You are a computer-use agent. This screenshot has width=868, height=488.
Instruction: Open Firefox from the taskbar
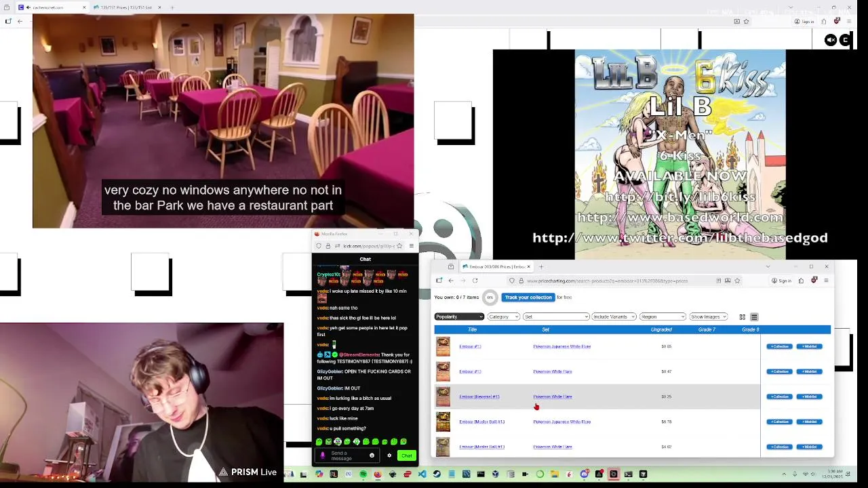pos(378,474)
